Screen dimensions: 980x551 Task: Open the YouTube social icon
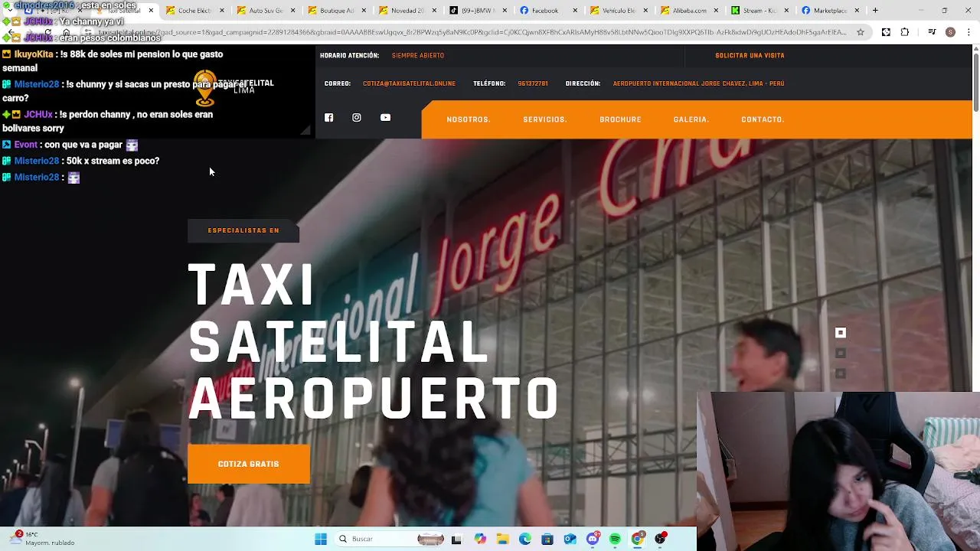(x=385, y=118)
